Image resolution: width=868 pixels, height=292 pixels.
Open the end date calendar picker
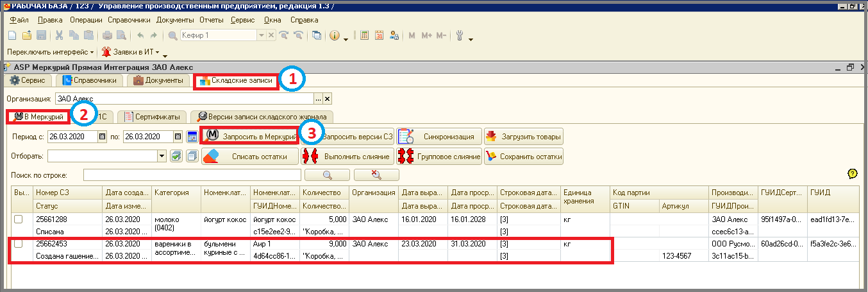tap(178, 137)
